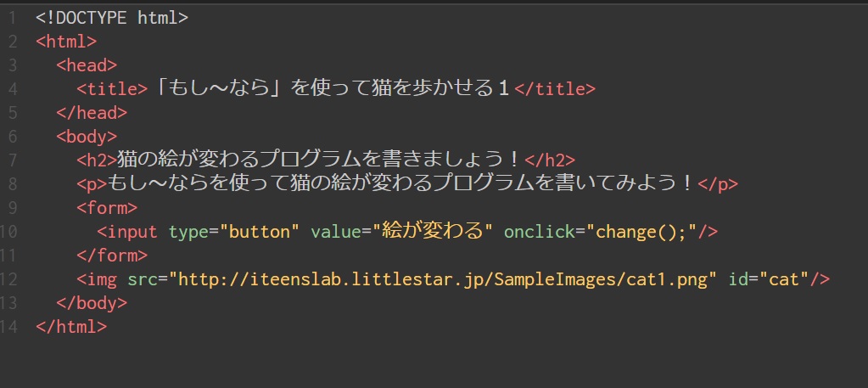Image resolution: width=868 pixels, height=388 pixels.
Task: Click the Japanese title text inside title tags
Action: [x=332, y=88]
